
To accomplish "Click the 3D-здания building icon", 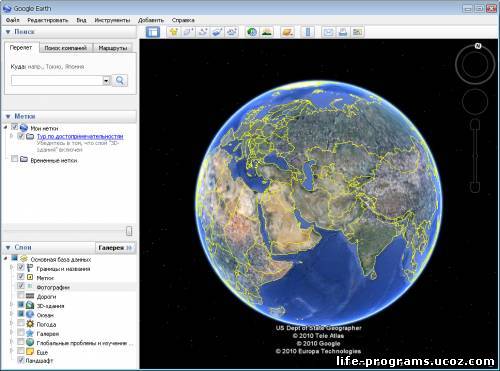I will click(30, 305).
